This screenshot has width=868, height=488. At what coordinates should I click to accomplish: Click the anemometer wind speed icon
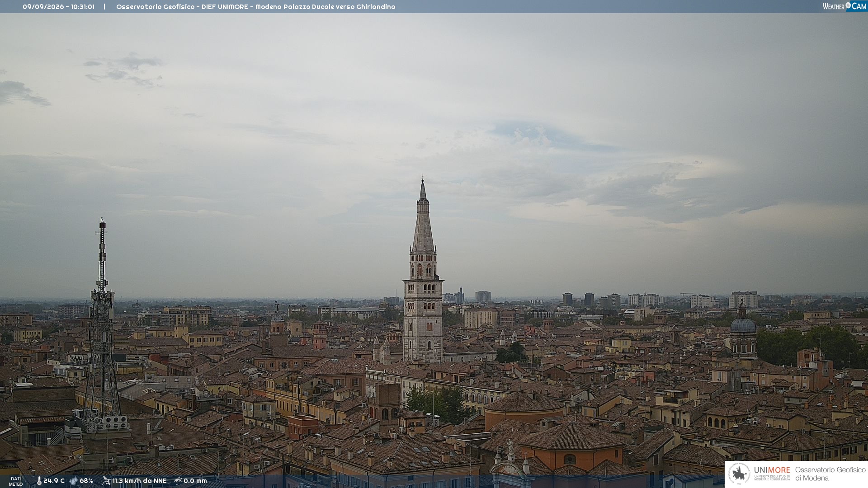[x=106, y=481]
